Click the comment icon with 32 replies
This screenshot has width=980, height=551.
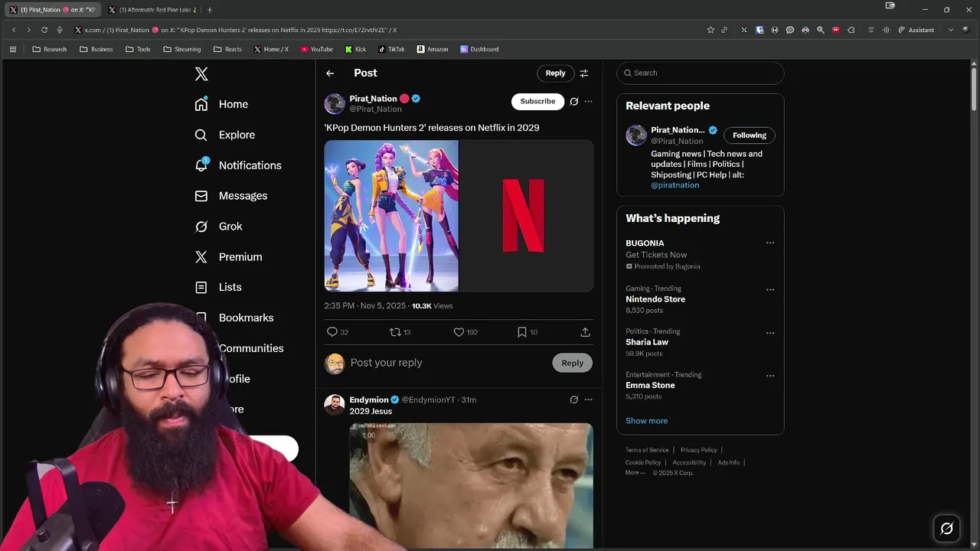(x=338, y=332)
